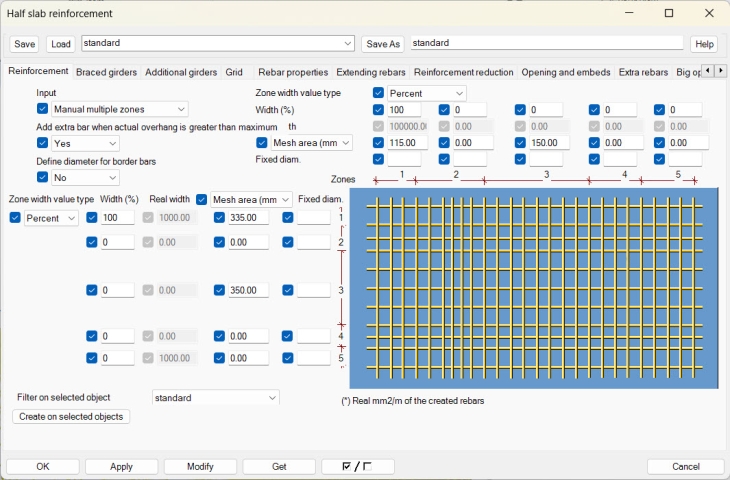Click the reinforcement mesh preview image
The image size is (730, 480).
(534, 287)
